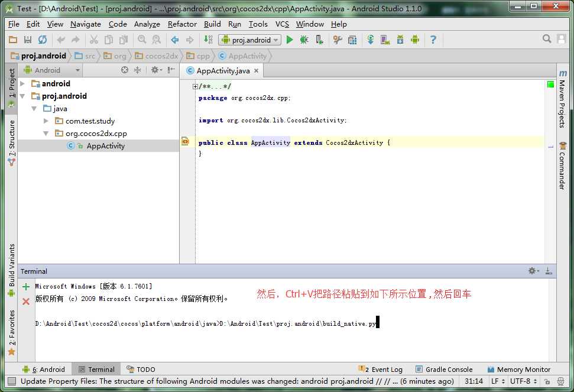This screenshot has width=574, height=392.
Task: Search everywhere using the magnifier icon
Action: [x=547, y=39]
